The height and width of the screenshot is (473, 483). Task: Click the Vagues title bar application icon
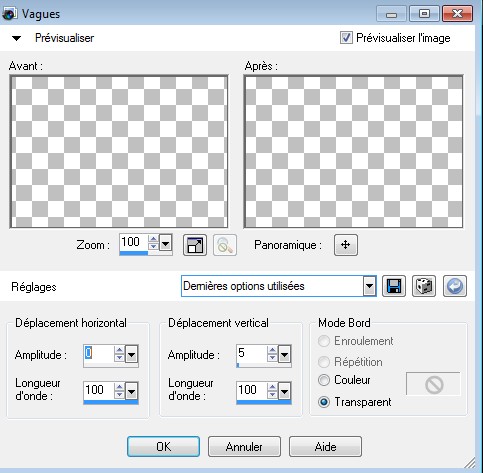[x=9, y=14]
